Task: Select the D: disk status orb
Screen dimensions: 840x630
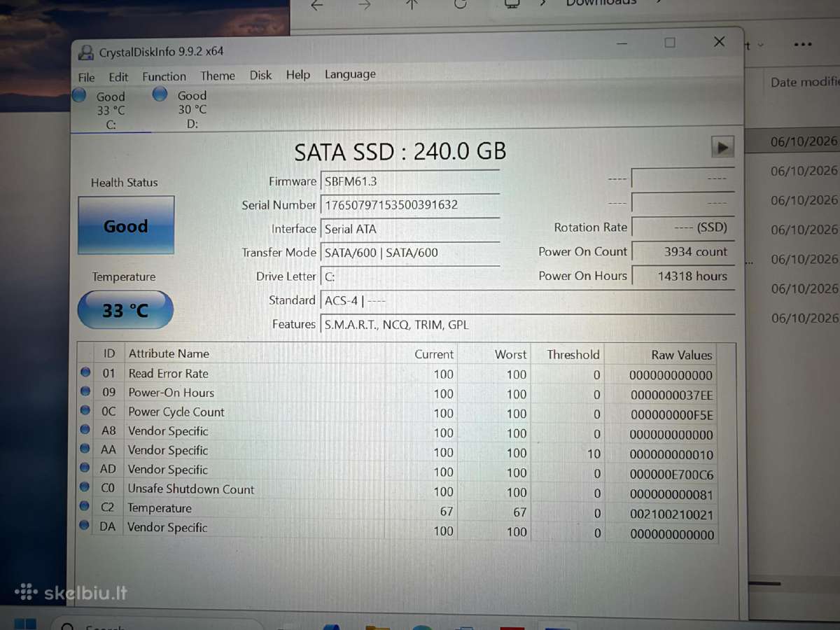Action: coord(160,94)
